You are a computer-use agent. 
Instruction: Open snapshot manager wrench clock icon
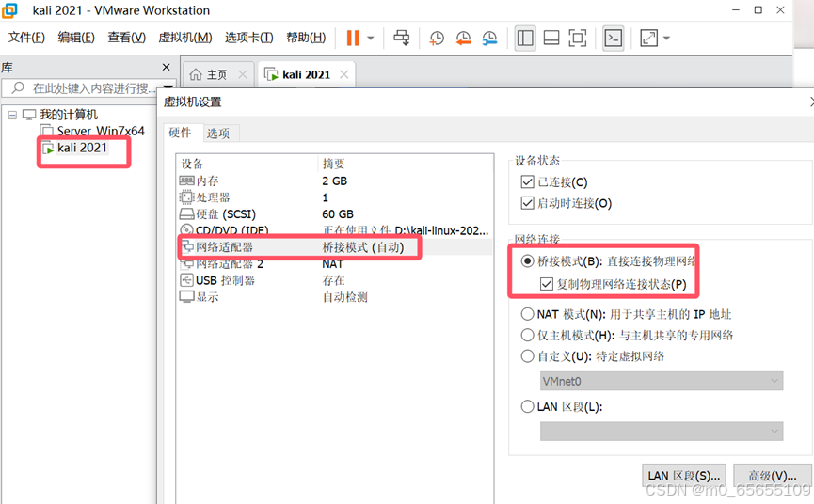(x=489, y=38)
